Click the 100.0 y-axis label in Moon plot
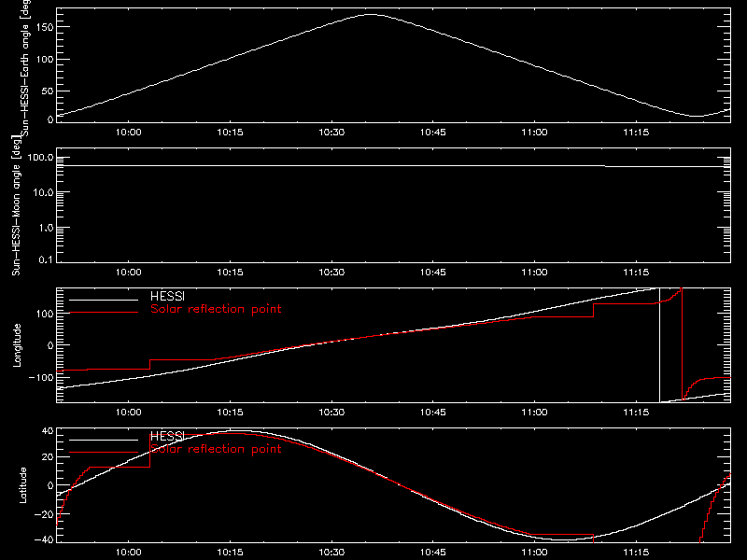The height and width of the screenshot is (560, 747). (40, 158)
